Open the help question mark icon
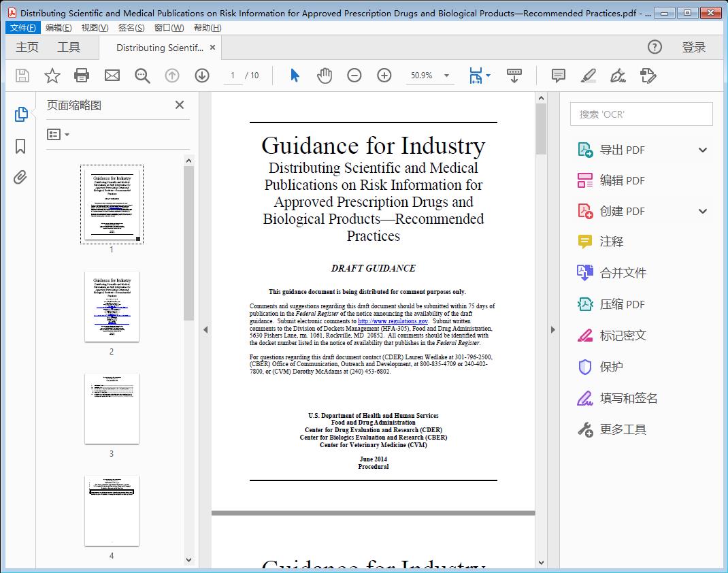 coord(655,47)
